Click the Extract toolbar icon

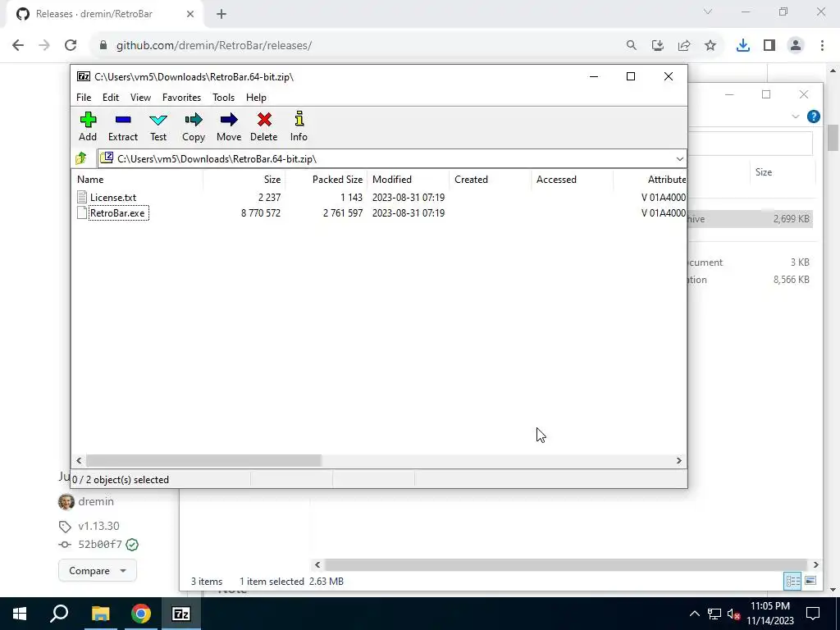[123, 126]
